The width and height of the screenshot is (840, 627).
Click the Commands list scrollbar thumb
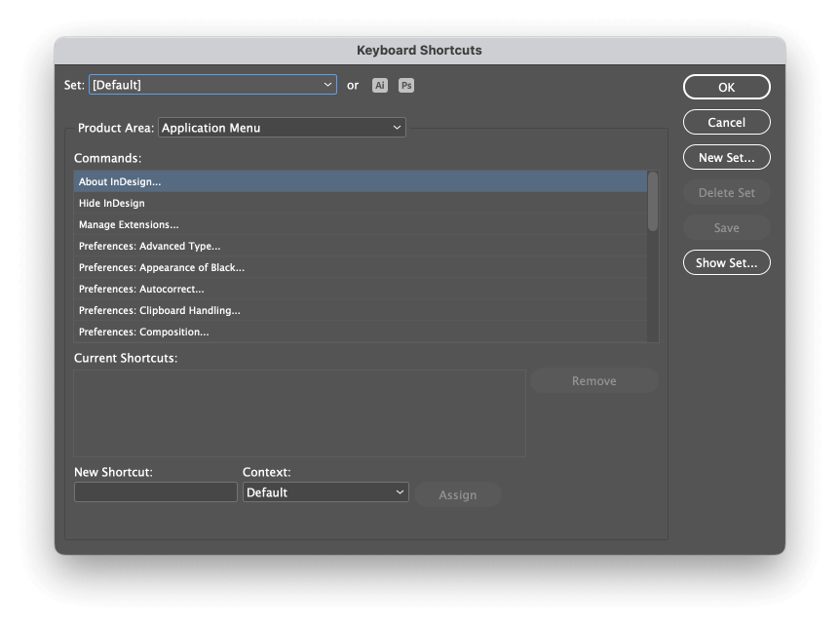pyautogui.click(x=653, y=202)
